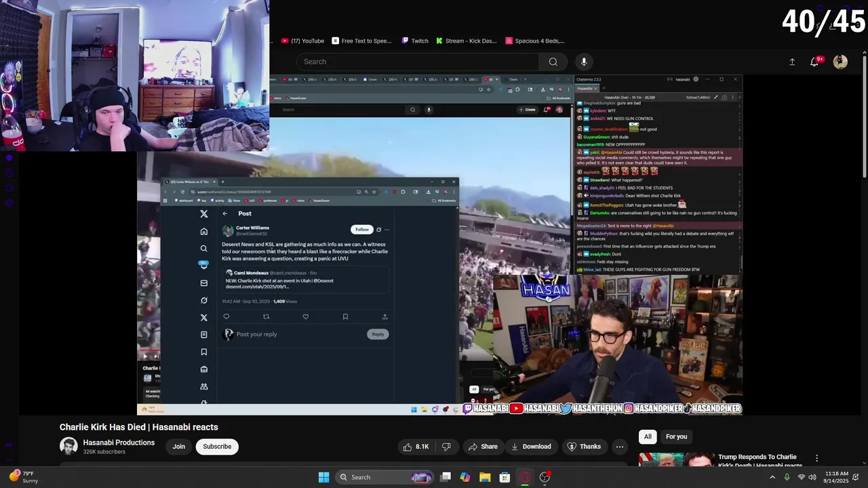Open the Hasanabi Productions channel name link
Screen dimensions: 868x488
tap(119, 443)
